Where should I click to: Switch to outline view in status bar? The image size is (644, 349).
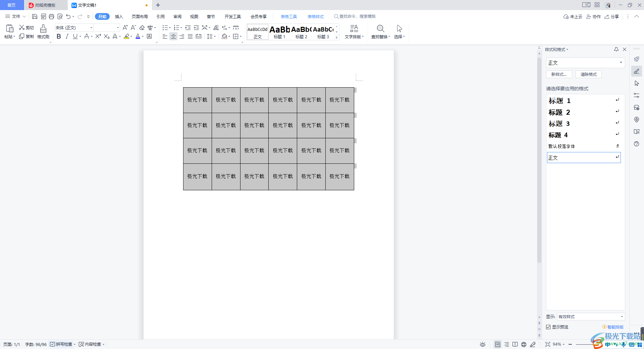tap(506, 344)
